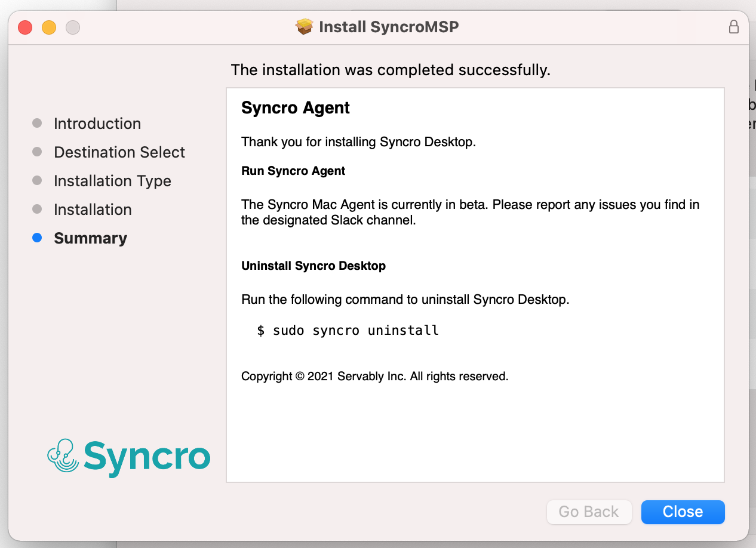756x548 pixels.
Task: Click the Introduction step label
Action: [x=97, y=124]
